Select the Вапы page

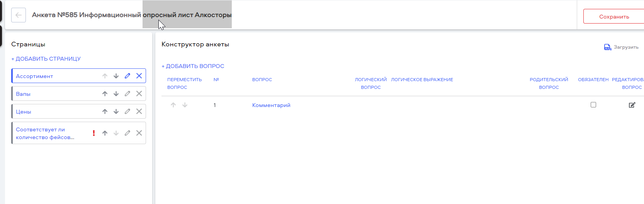[x=23, y=94]
